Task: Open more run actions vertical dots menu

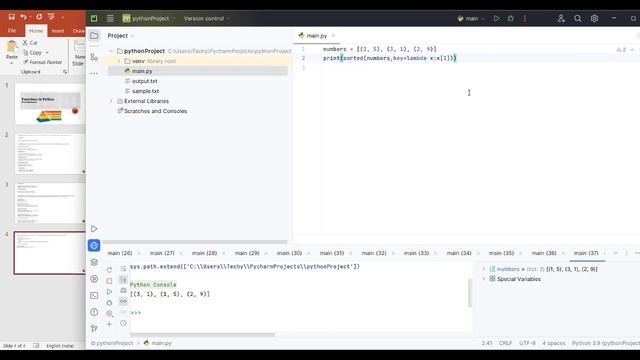Action: [x=525, y=18]
